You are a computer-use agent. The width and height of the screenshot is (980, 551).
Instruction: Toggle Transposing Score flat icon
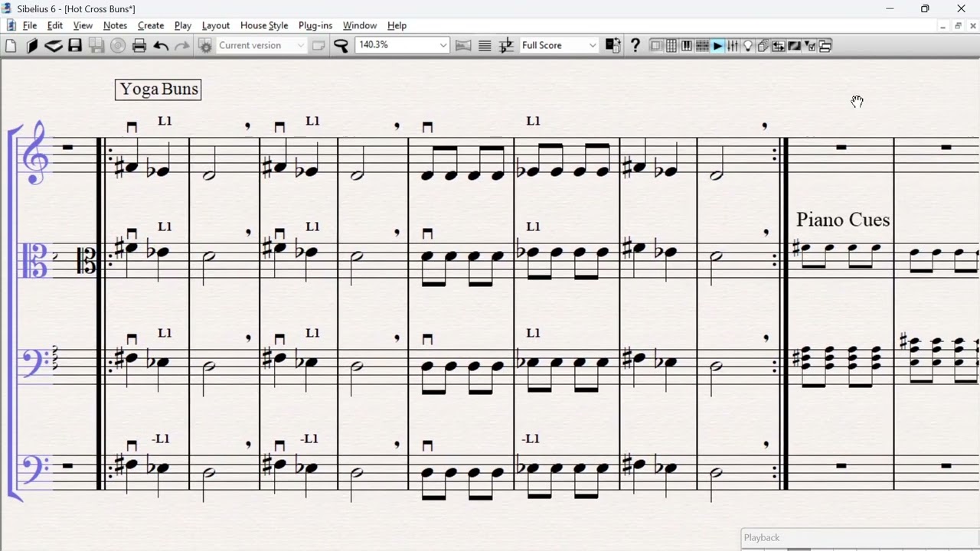click(x=506, y=46)
